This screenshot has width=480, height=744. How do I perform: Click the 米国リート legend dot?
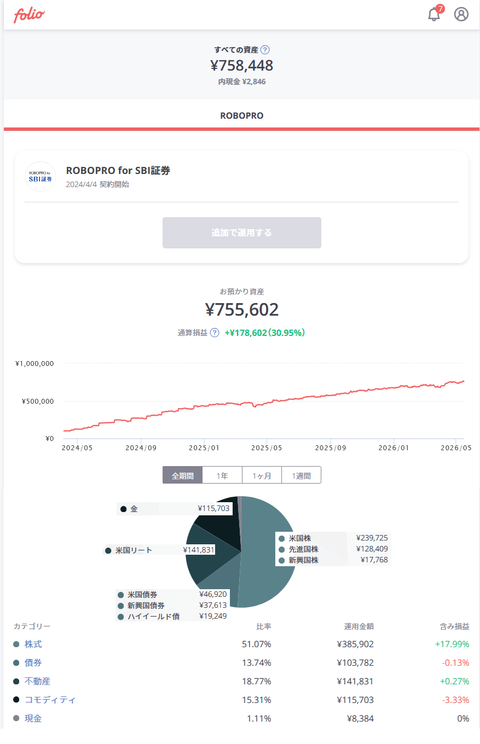click(108, 550)
